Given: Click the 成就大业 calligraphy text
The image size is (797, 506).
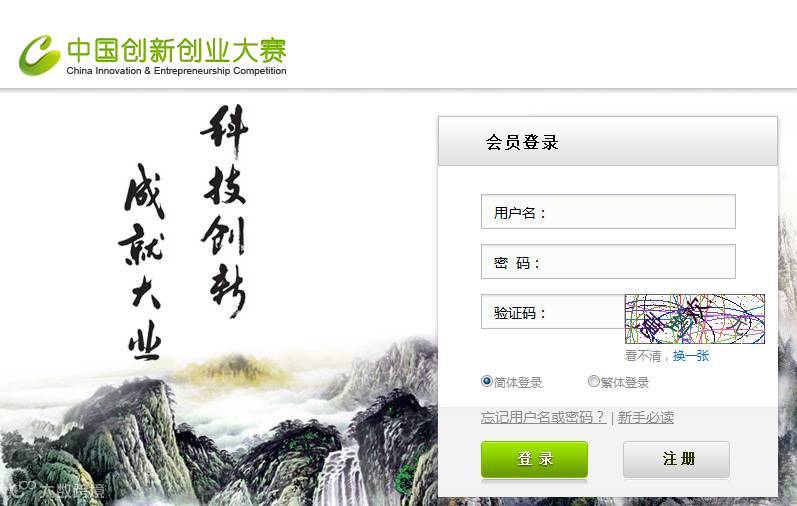Looking at the screenshot, I should 143,262.
